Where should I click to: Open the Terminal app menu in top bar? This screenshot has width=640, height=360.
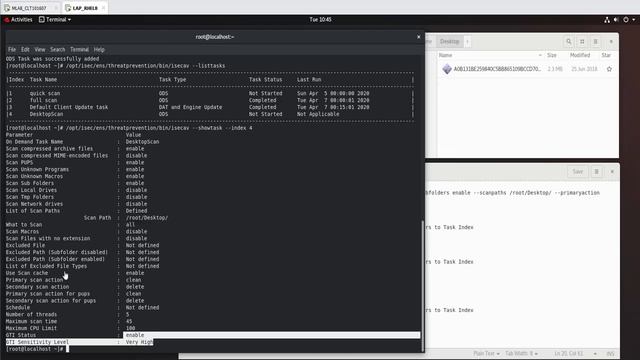[55, 20]
